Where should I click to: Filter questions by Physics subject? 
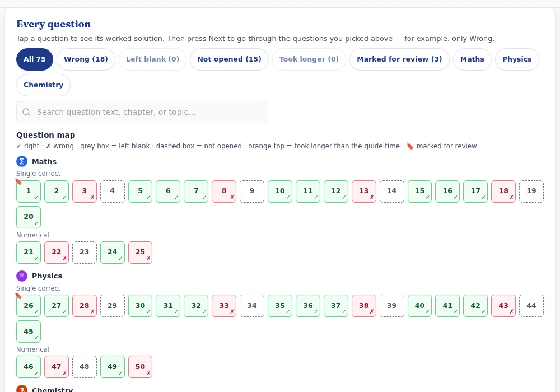(517, 59)
